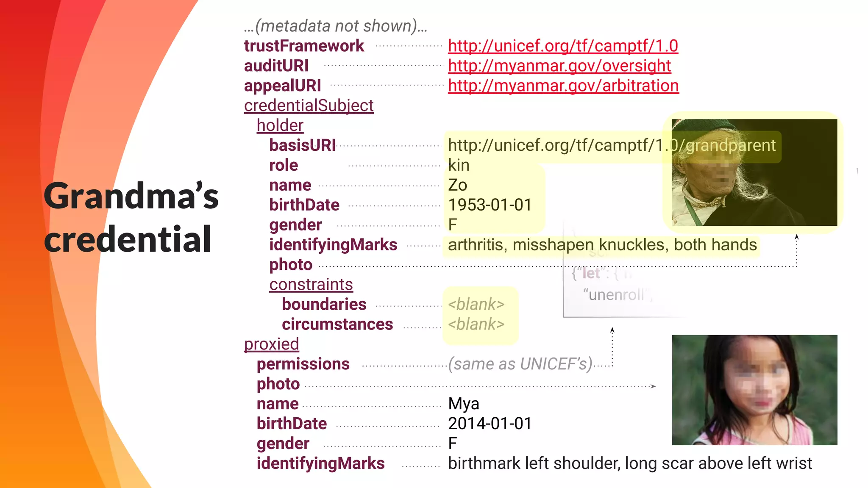868x488 pixels.
Task: Open the myanmar.gov/oversight link
Action: click(x=559, y=66)
